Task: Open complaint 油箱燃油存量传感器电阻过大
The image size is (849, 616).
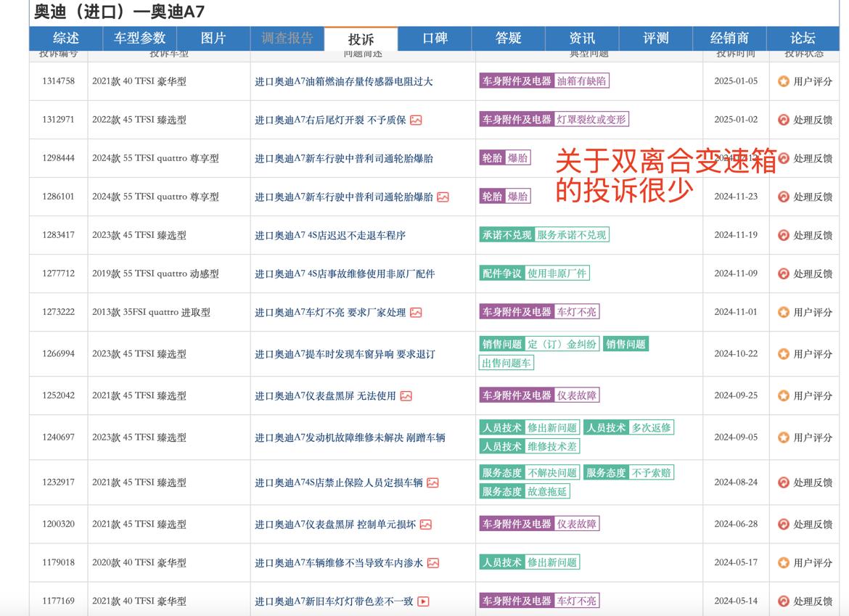Action: click(344, 82)
